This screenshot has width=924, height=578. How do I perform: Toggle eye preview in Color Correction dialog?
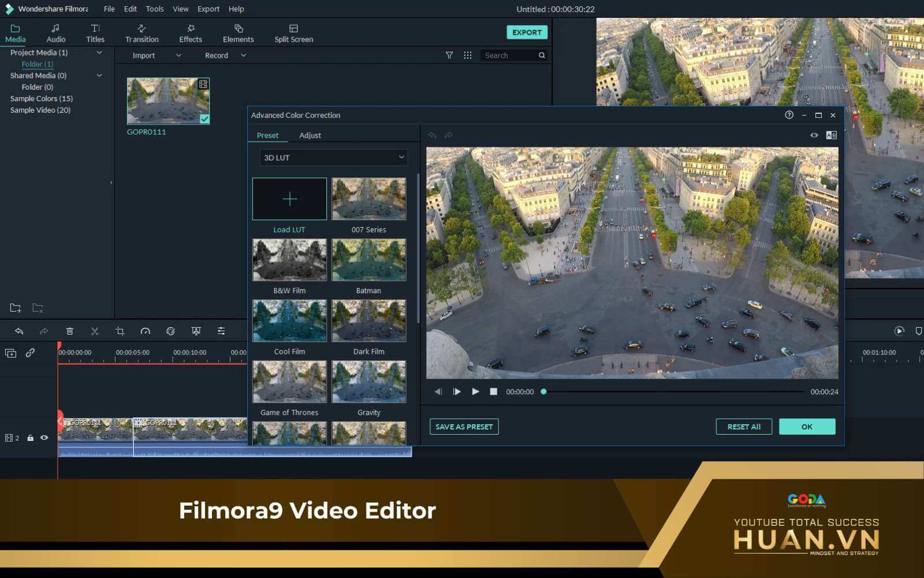814,135
